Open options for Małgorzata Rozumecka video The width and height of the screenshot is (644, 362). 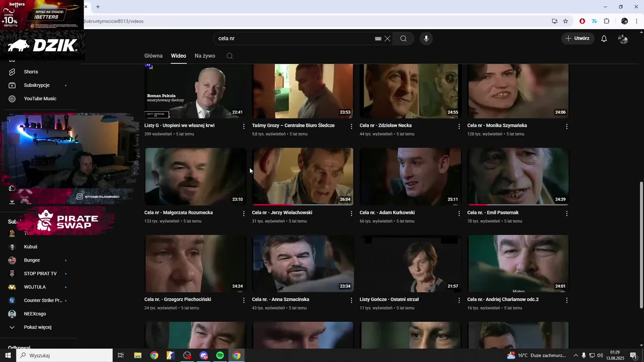[244, 213]
